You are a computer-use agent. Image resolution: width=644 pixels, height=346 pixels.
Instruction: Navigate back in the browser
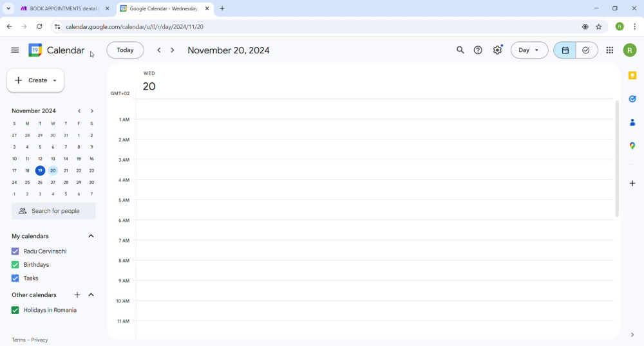(10, 26)
